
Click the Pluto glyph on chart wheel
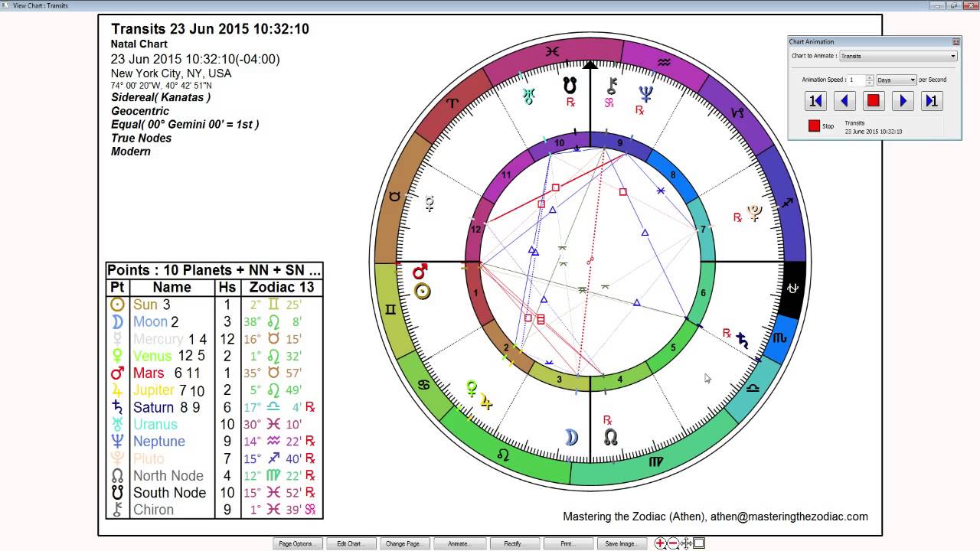pyautogui.click(x=754, y=213)
